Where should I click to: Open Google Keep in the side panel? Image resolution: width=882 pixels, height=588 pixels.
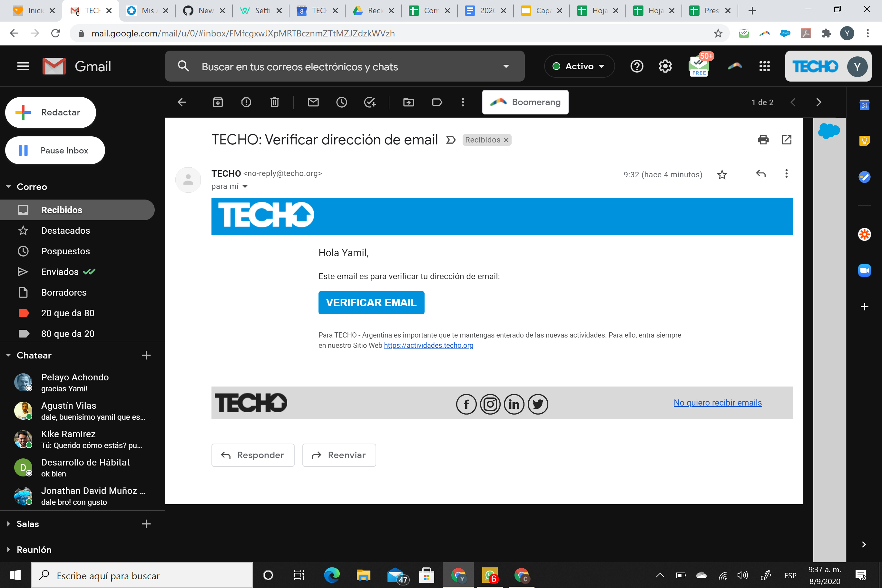pyautogui.click(x=865, y=141)
